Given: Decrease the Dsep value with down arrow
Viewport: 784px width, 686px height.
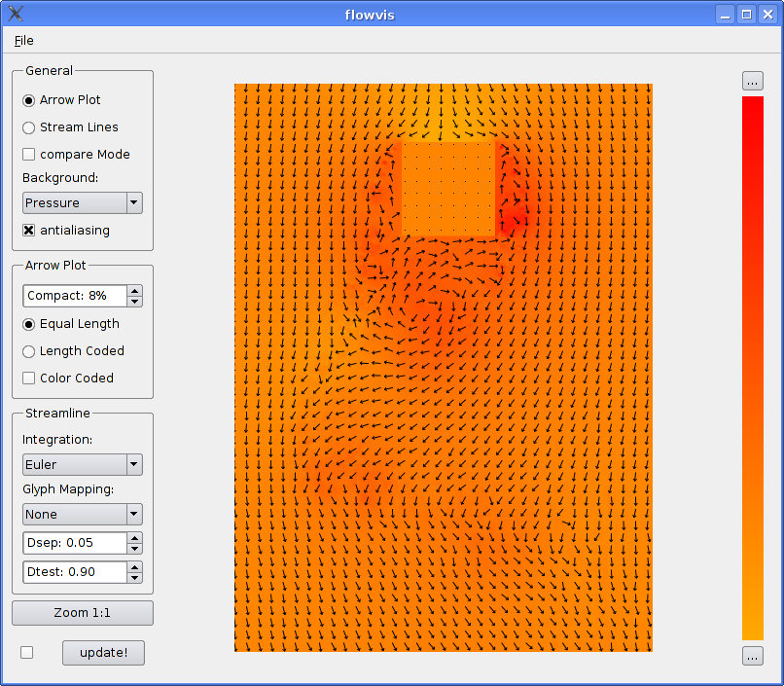Looking at the screenshot, I should [134, 548].
